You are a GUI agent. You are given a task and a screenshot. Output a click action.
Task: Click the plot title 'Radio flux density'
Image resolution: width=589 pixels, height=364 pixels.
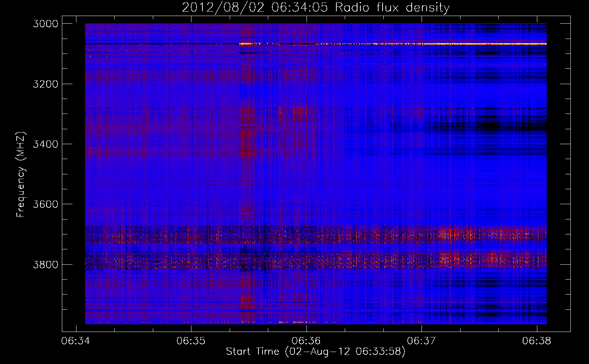pos(392,8)
